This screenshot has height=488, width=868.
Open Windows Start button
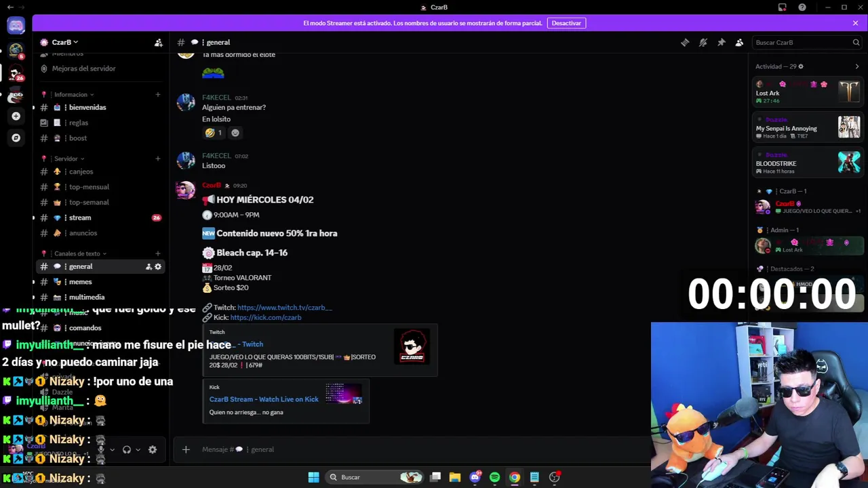pos(313,477)
